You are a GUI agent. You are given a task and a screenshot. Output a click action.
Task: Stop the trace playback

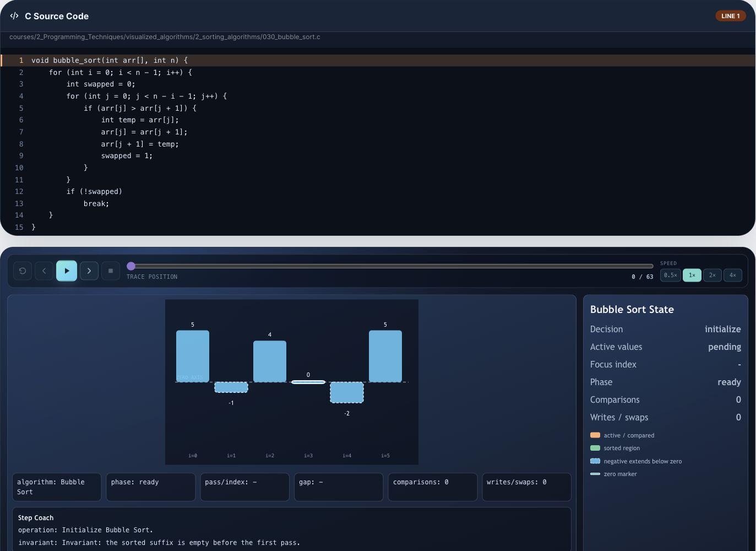(111, 271)
